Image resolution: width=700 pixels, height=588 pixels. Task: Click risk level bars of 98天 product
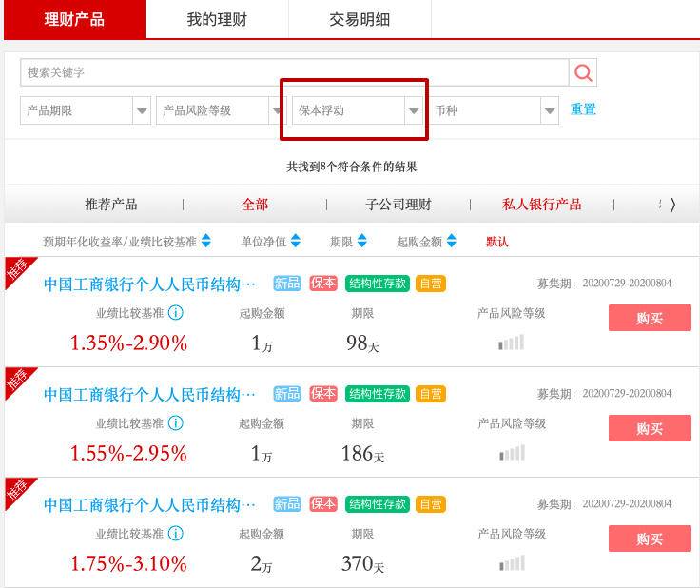click(511, 343)
